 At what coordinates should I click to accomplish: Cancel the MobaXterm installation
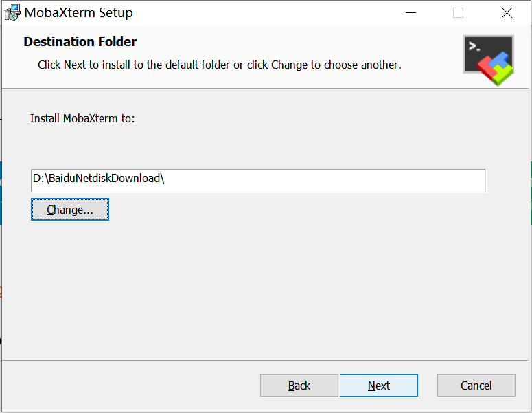pyautogui.click(x=476, y=385)
